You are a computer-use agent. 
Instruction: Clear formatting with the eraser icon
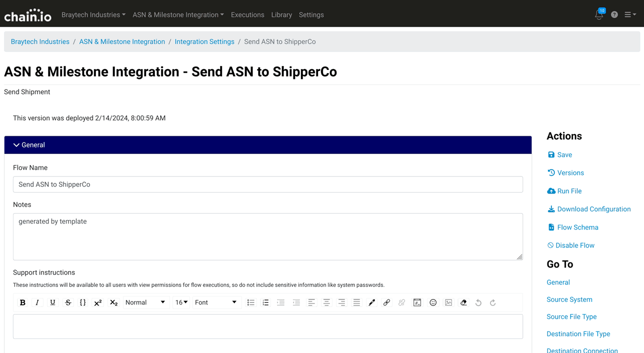[463, 302]
